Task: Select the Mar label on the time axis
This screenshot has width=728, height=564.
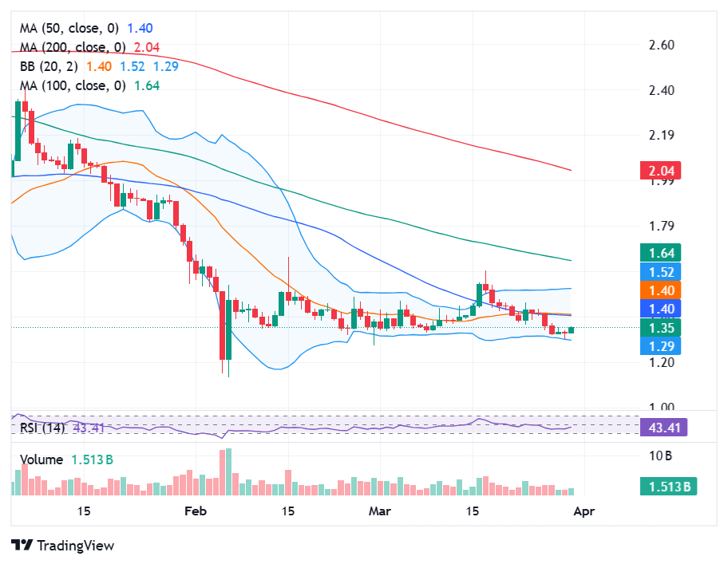Action: 379,511
